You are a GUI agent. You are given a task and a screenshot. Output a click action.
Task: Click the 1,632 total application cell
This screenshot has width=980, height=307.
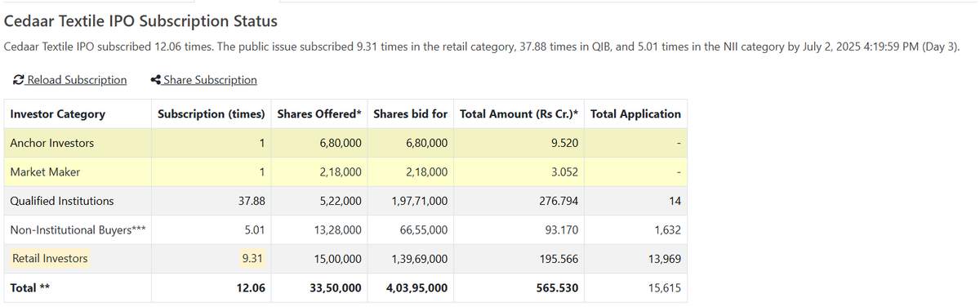point(667,230)
